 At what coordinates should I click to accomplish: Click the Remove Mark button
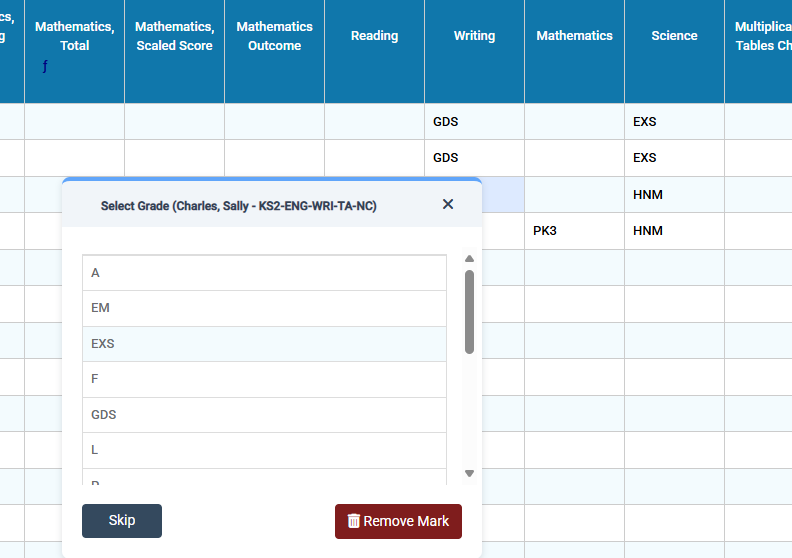[398, 521]
